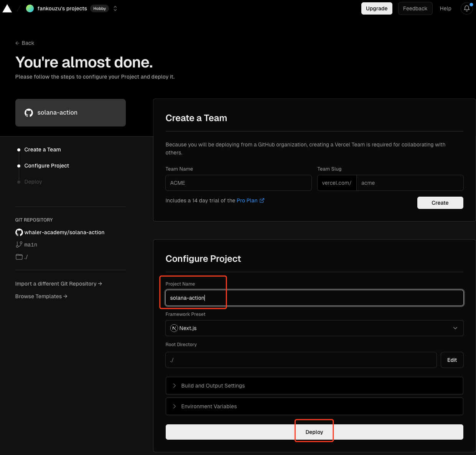Click the Next.js logo icon
The height and width of the screenshot is (455, 476).
(174, 328)
